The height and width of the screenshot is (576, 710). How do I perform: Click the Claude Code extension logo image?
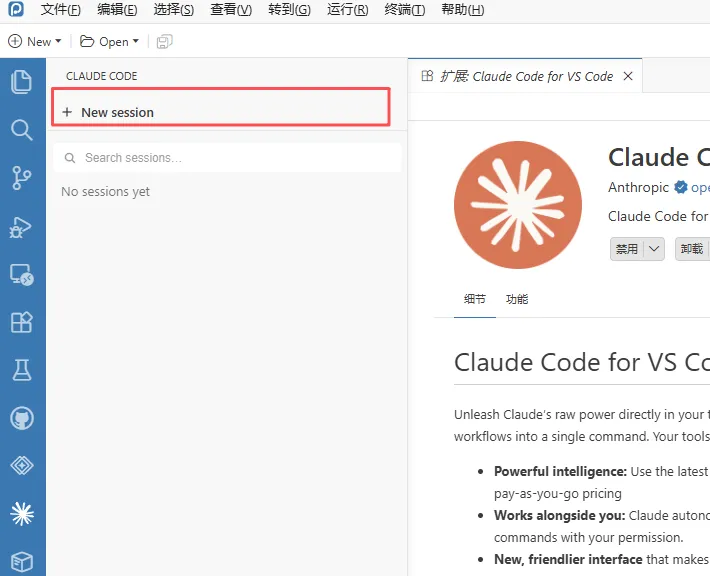pos(518,205)
